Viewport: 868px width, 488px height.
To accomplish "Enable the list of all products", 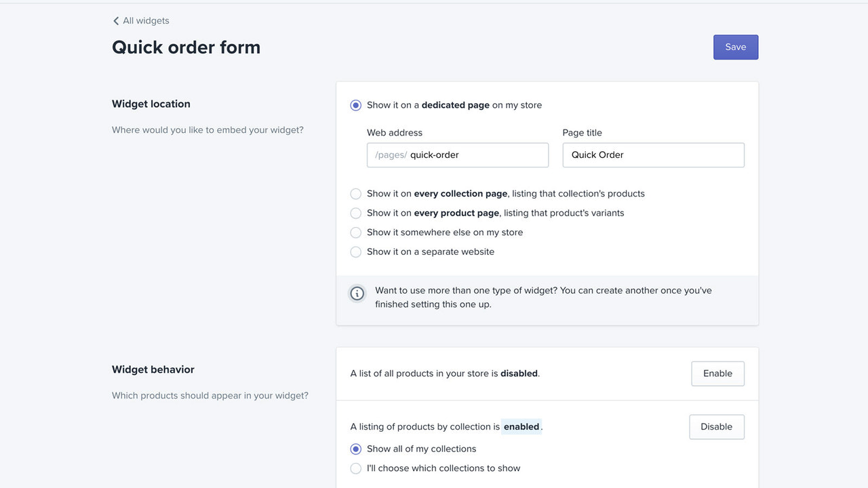I will [717, 373].
